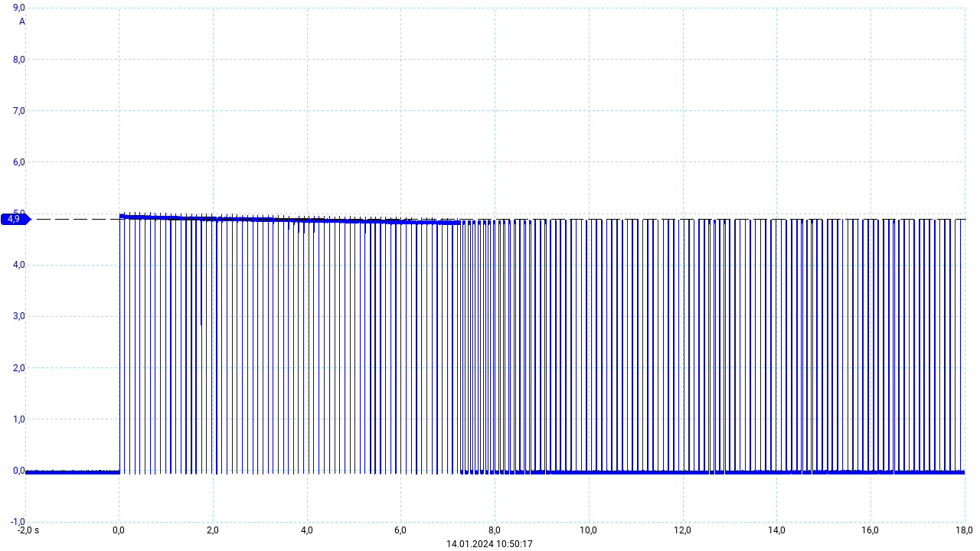Screen dimensions: 980x551
Task: Click the 8,0 y-axis label
Action: pyautogui.click(x=19, y=60)
